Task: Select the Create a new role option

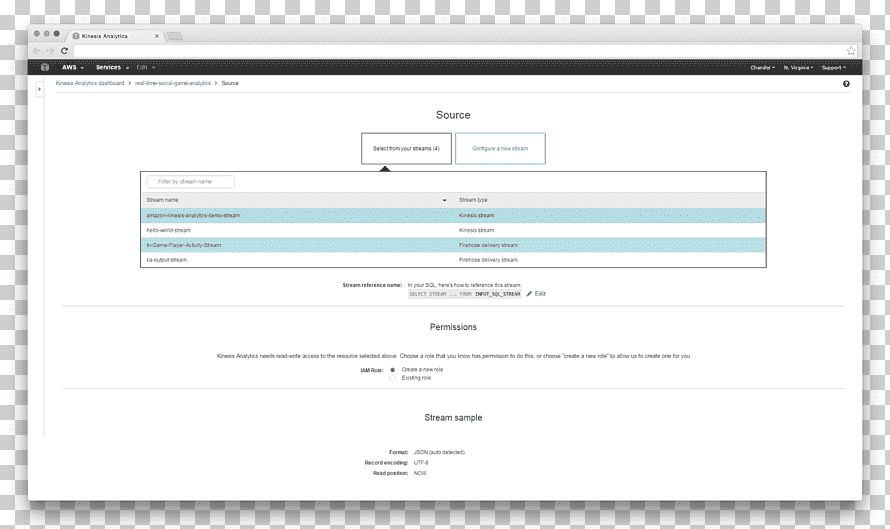Action: 392,370
